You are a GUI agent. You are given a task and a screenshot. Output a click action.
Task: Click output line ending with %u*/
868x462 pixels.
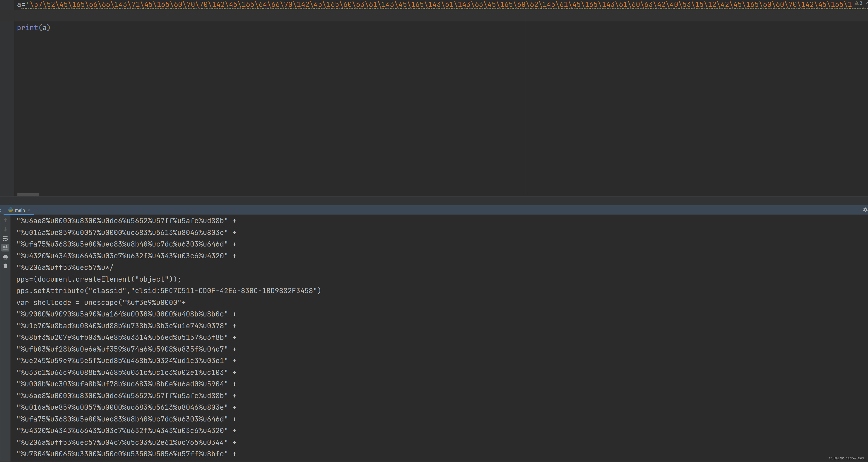[x=65, y=267]
